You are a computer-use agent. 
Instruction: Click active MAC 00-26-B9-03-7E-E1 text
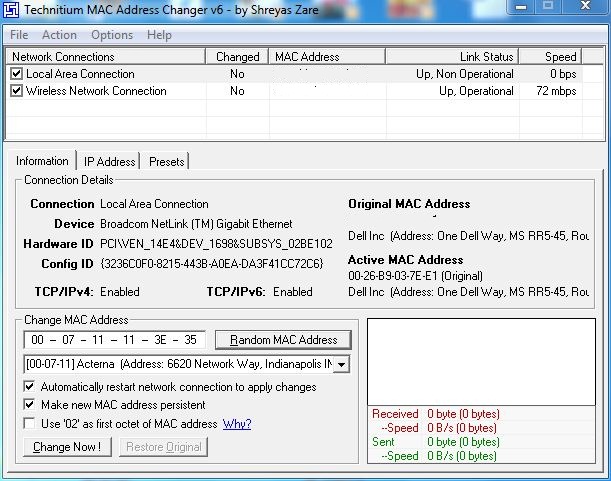415,276
